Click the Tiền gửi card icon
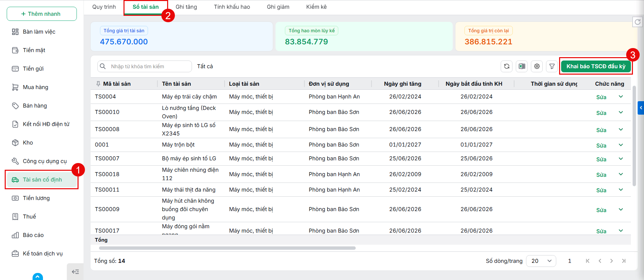Viewport: 644px width, 280px height. tap(15, 69)
